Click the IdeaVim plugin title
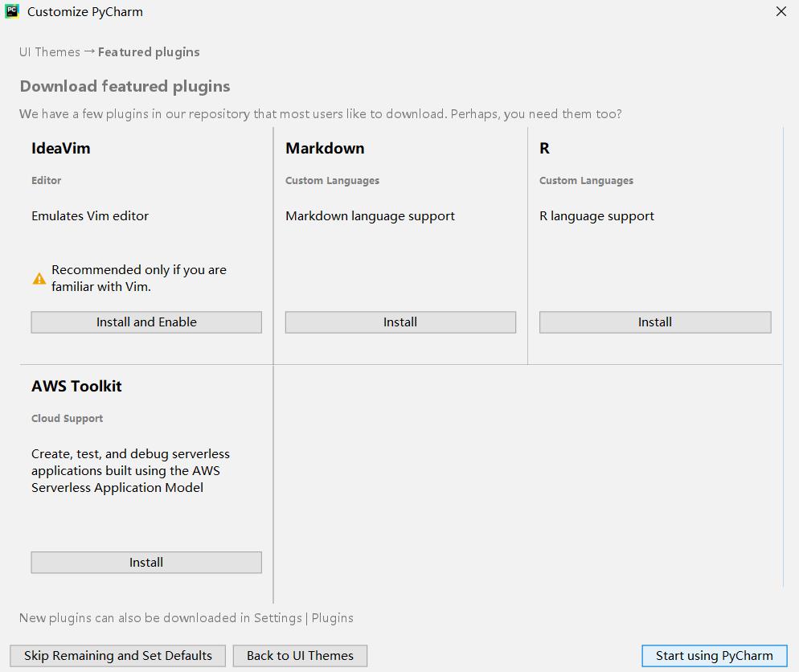The image size is (799, 672). point(60,148)
